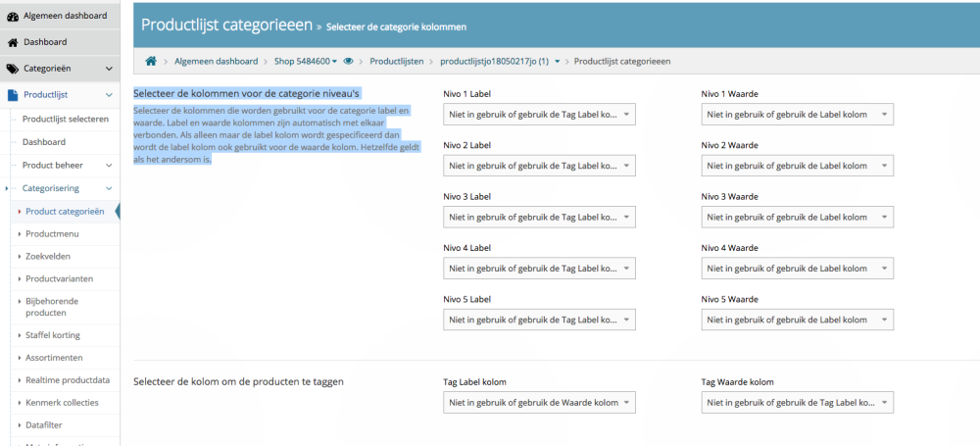Open Productmenu in the sidebar
The width and height of the screenshot is (980, 446).
[51, 234]
